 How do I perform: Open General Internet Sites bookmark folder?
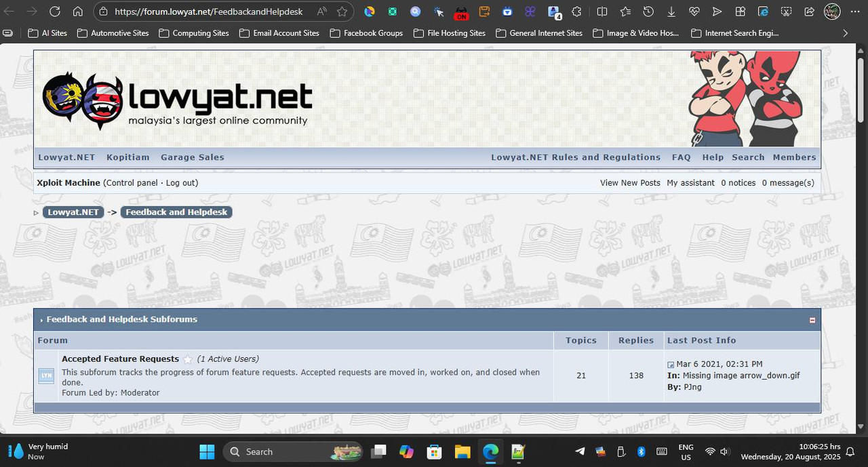tap(539, 33)
